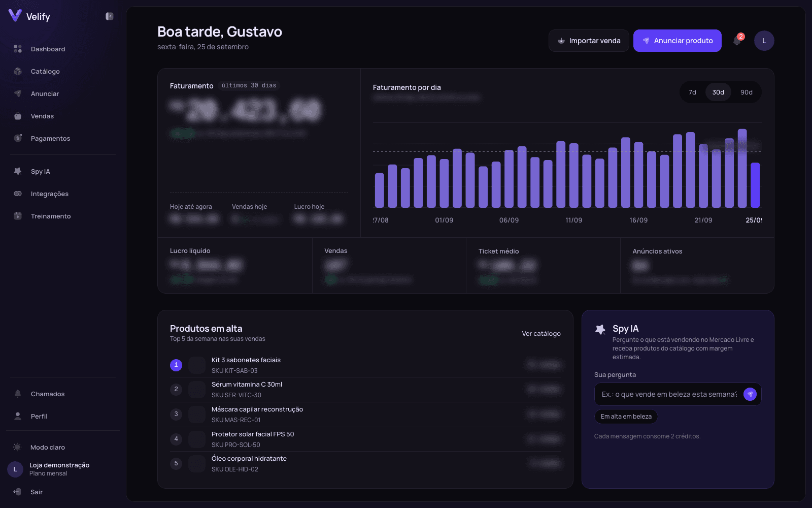Click the Spy IA sidebar star icon
The width and height of the screenshot is (812, 508).
pos(18,171)
